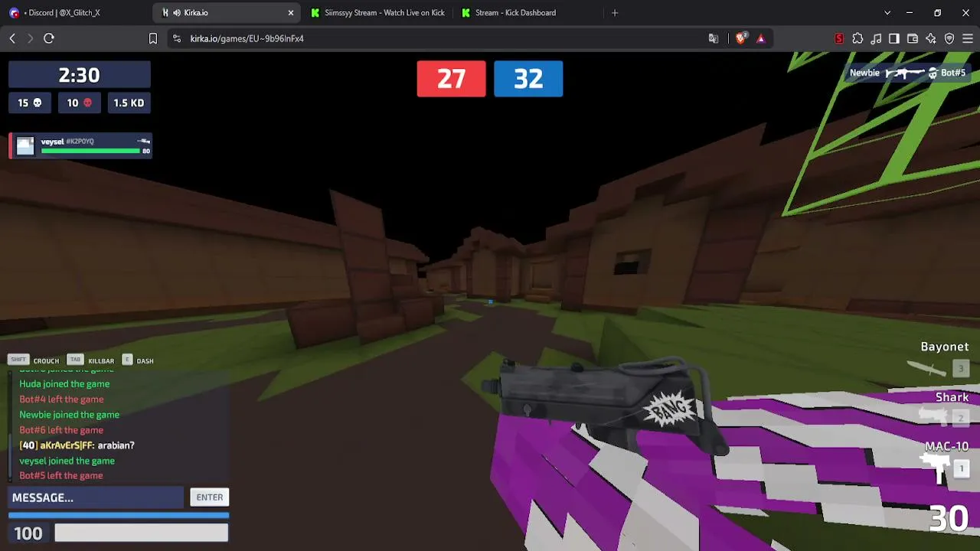Close the Kirka.io tab

pyautogui.click(x=291, y=13)
